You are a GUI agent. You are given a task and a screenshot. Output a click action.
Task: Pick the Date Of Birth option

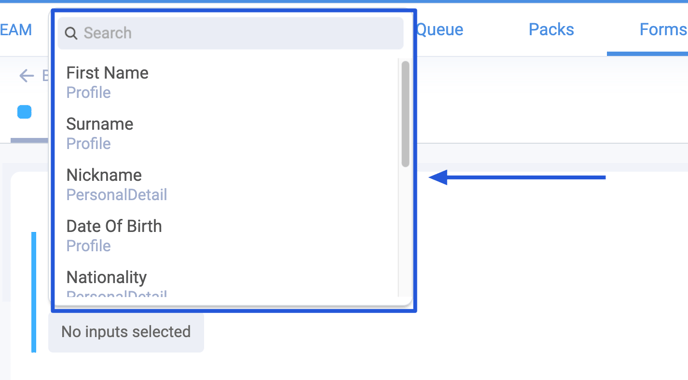coord(226,236)
